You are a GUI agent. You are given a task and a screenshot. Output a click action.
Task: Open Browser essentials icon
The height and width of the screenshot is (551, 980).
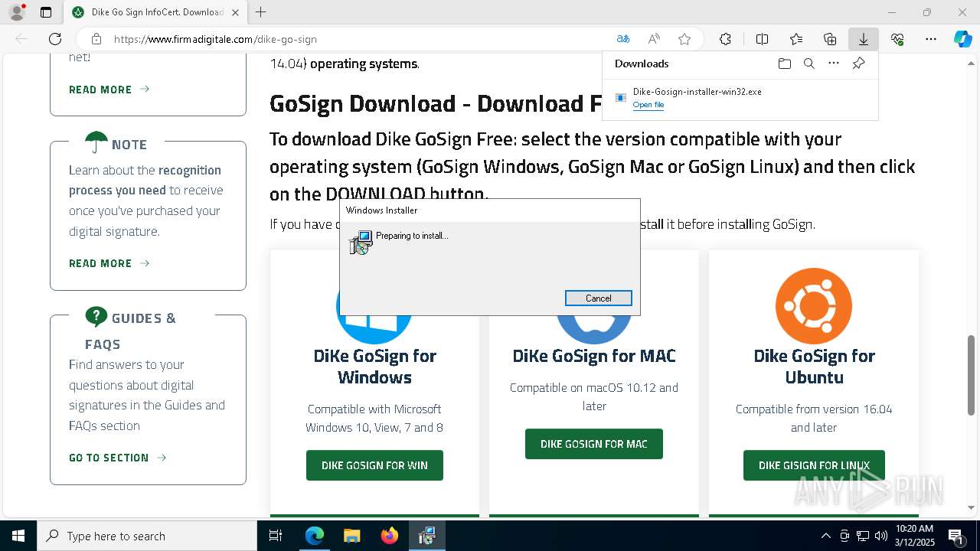pos(897,39)
